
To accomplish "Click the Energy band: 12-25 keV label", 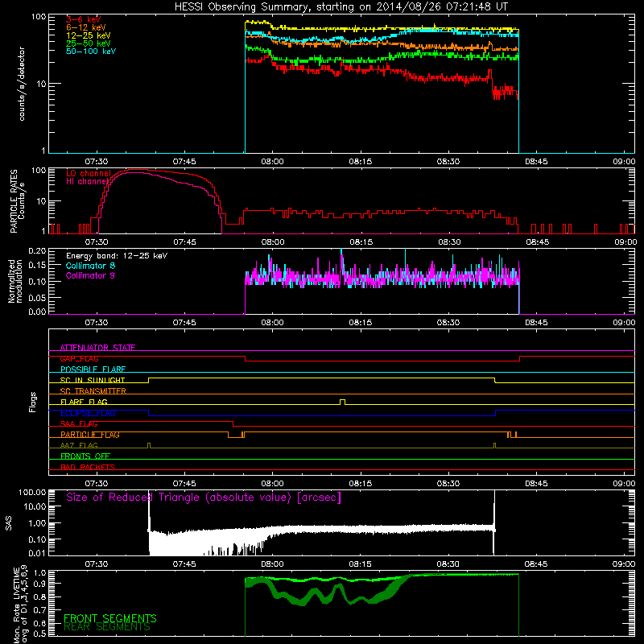I will click(117, 256).
